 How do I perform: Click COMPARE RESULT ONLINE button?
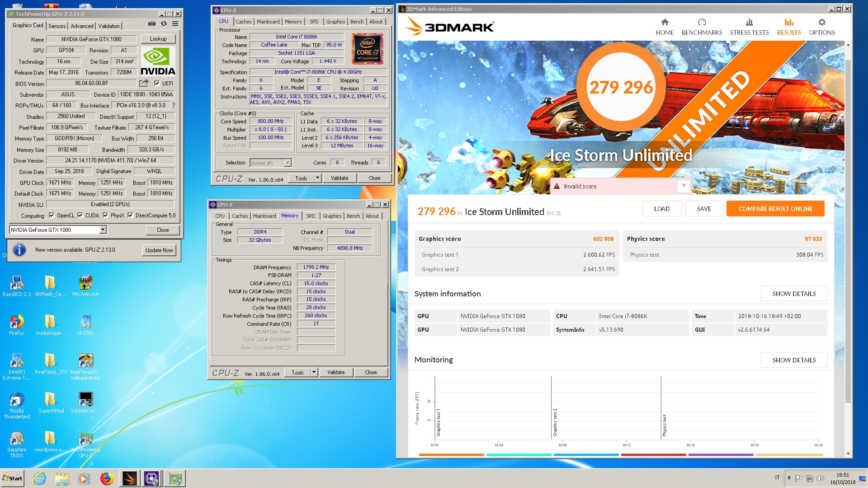tap(775, 209)
